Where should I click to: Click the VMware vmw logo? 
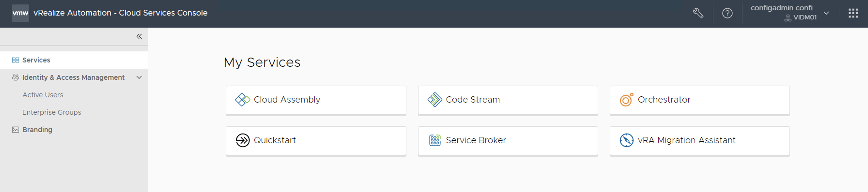point(20,13)
